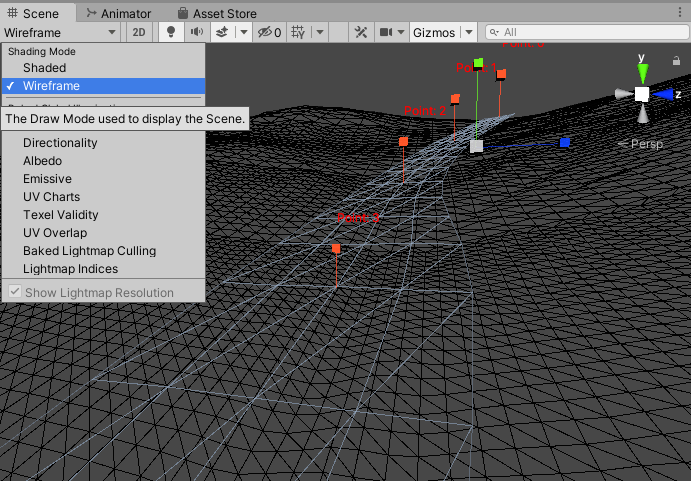
Task: Open scene camera settings icon
Action: [386, 32]
